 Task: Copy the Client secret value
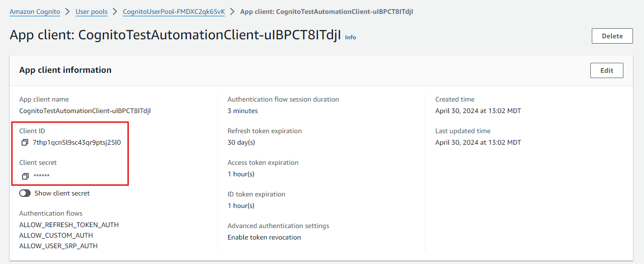point(25,176)
